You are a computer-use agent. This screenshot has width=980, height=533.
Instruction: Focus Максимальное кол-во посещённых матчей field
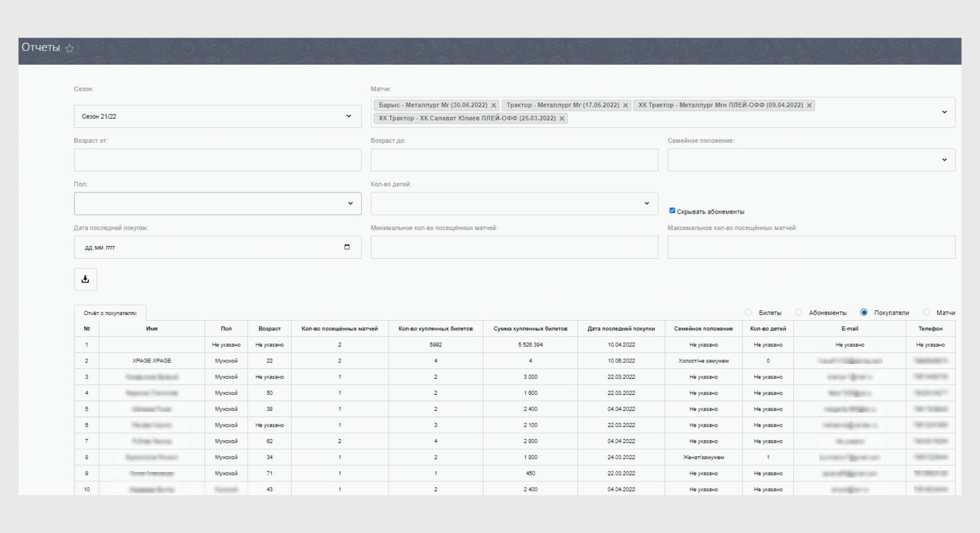coord(811,247)
